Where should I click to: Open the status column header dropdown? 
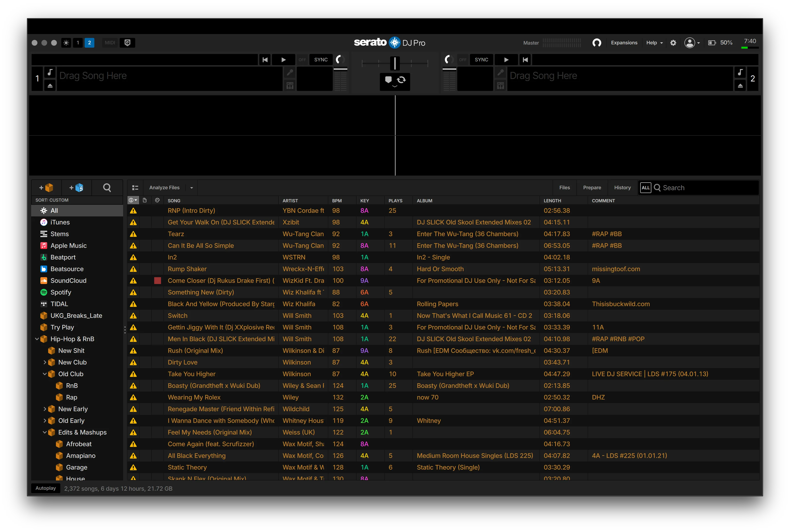[x=133, y=201]
